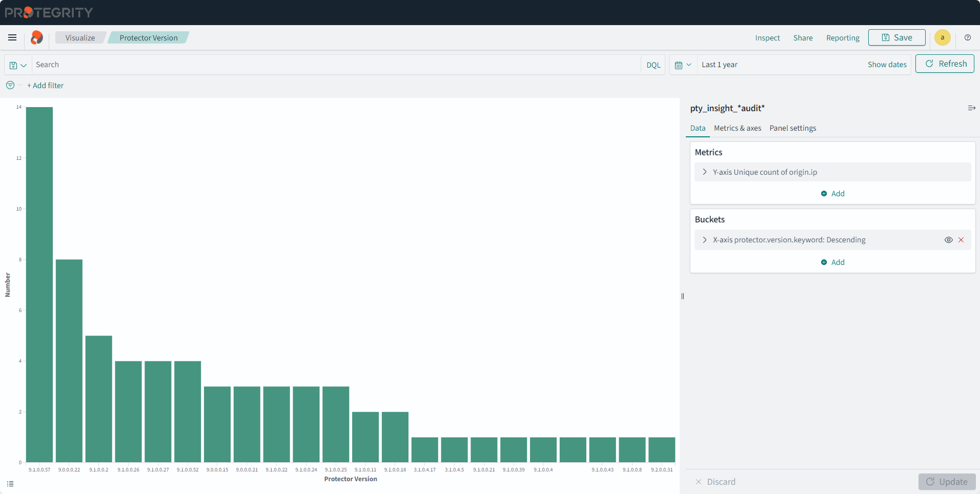This screenshot has height=494, width=980.
Task: Collapse the editor sidebar panel icon
Action: 971,108
